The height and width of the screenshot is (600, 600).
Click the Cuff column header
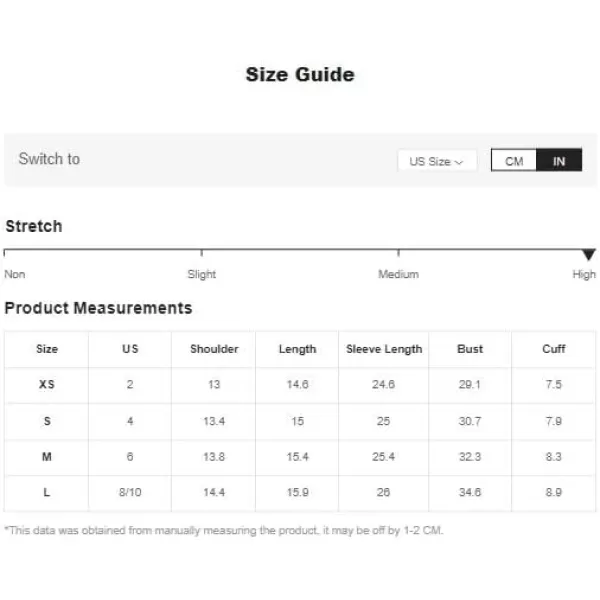(554, 349)
